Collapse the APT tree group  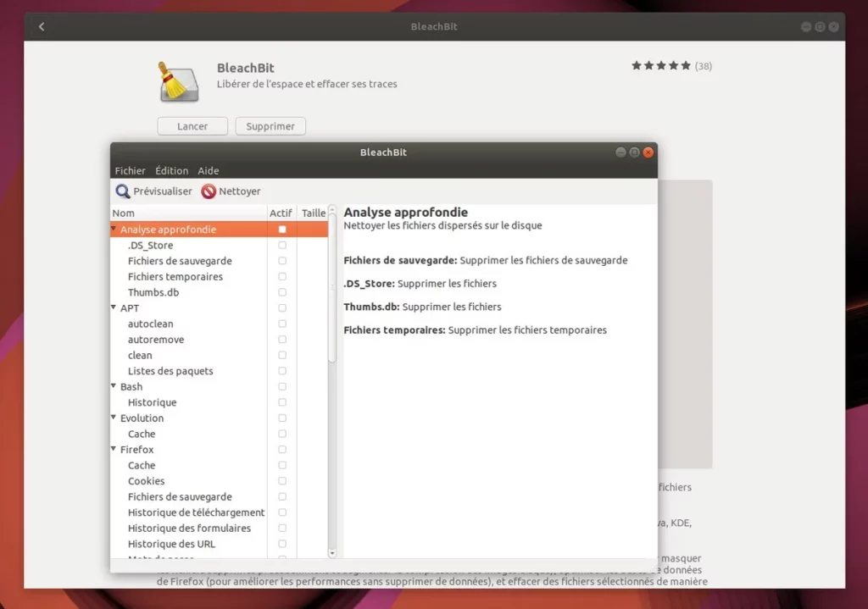click(x=114, y=308)
